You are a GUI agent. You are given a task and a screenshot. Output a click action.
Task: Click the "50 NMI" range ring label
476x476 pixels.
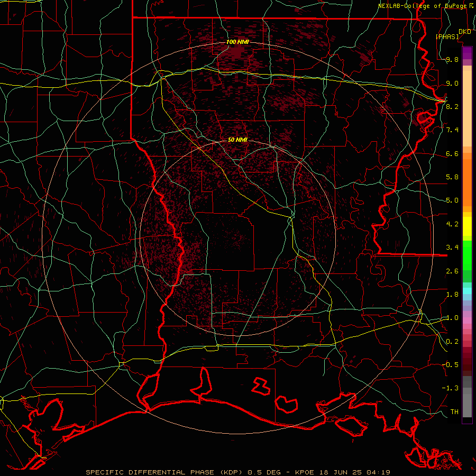(x=237, y=140)
